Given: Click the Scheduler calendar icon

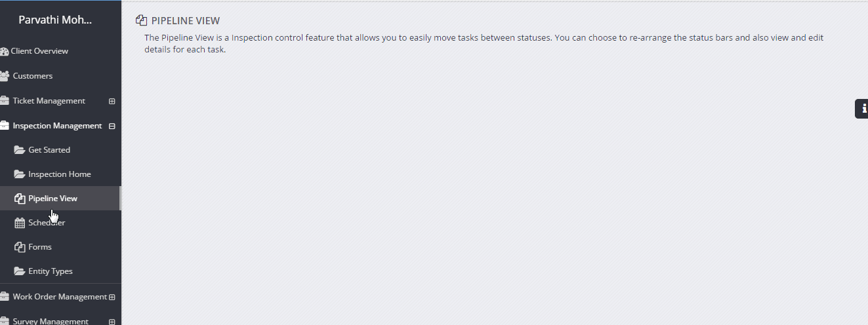Looking at the screenshot, I should [x=20, y=223].
